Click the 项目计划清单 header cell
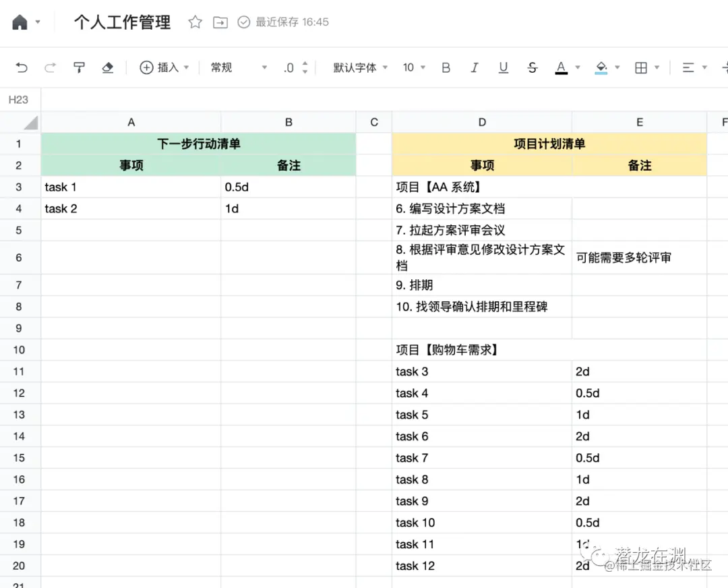Viewport: 728px width, 588px height. pos(550,144)
